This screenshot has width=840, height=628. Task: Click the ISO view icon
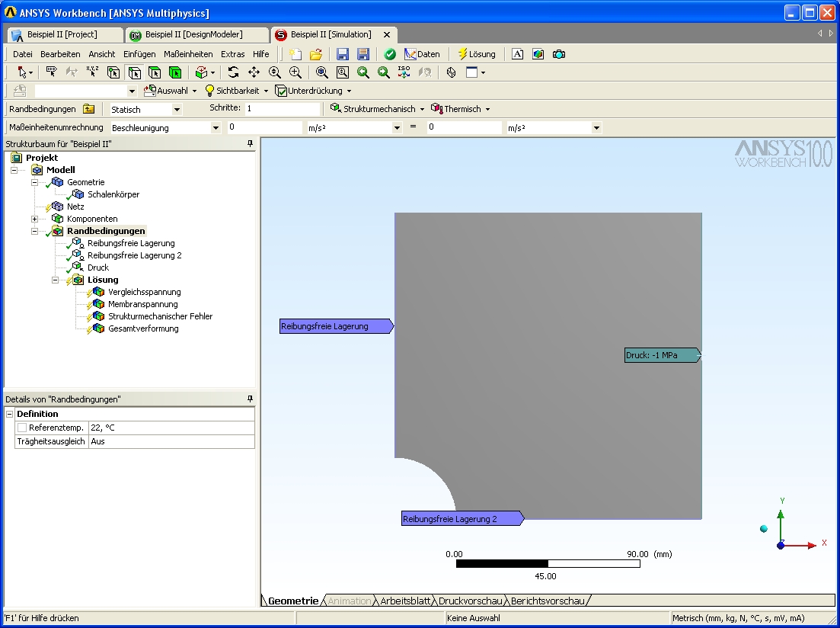(404, 72)
